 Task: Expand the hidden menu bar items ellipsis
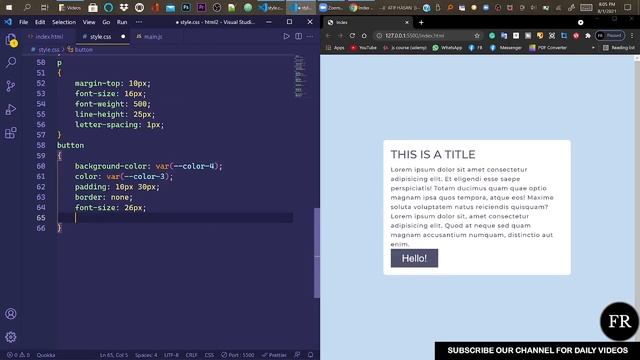139,22
